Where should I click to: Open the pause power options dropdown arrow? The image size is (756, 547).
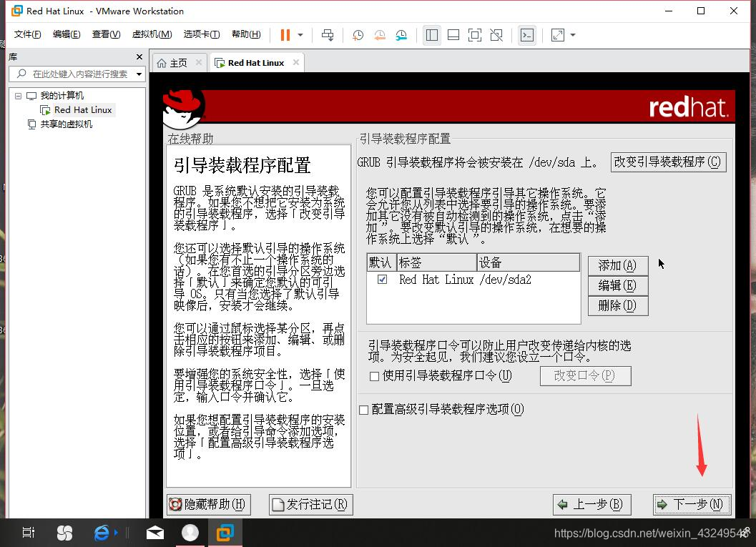pyautogui.click(x=300, y=35)
